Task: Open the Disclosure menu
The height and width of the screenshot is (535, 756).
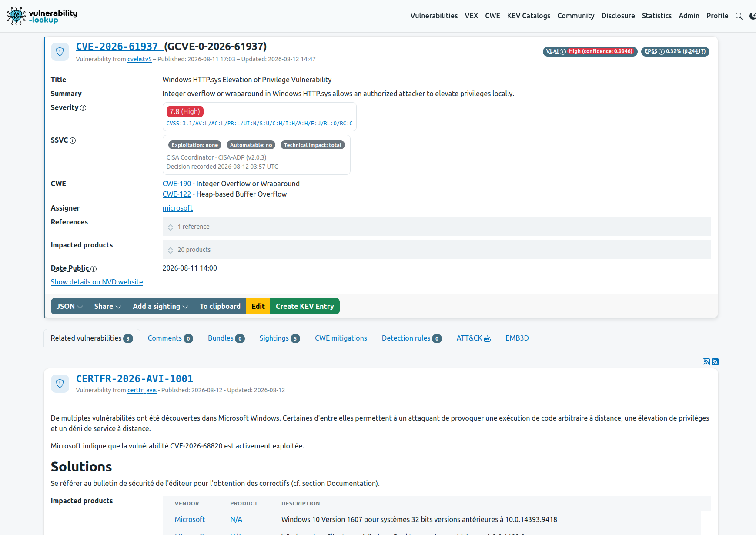Action: (x=618, y=16)
